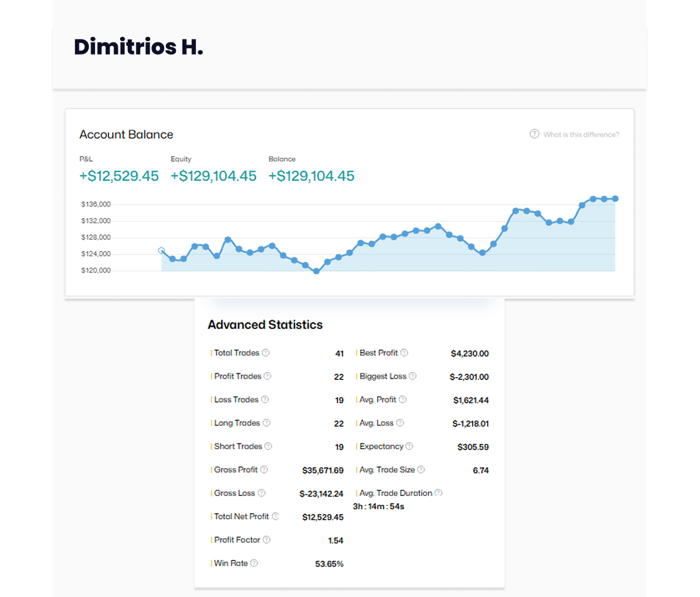Click the Biggest Loss info icon
The image size is (700, 597).
pyautogui.click(x=413, y=376)
